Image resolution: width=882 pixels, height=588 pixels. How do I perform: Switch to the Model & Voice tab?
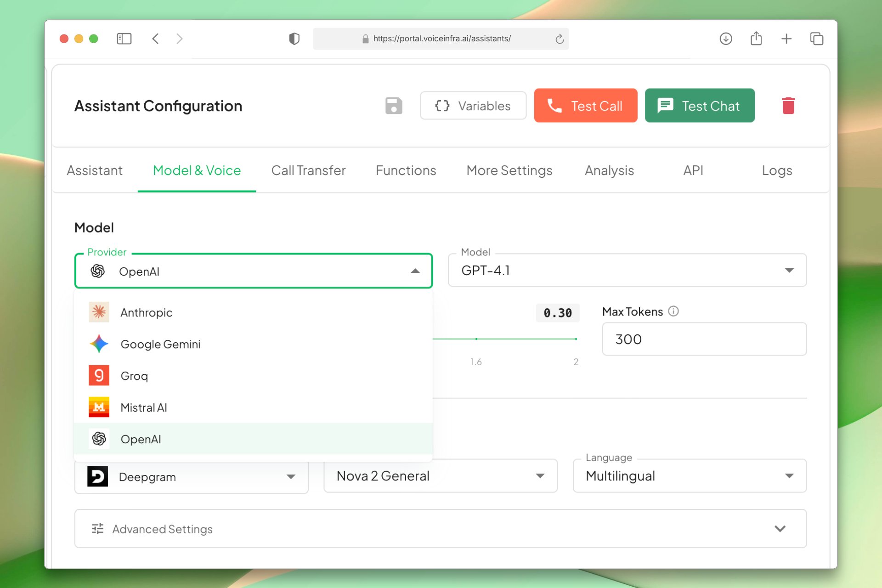point(197,170)
